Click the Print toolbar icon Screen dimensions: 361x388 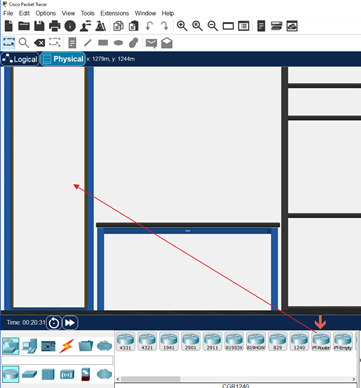(55, 26)
